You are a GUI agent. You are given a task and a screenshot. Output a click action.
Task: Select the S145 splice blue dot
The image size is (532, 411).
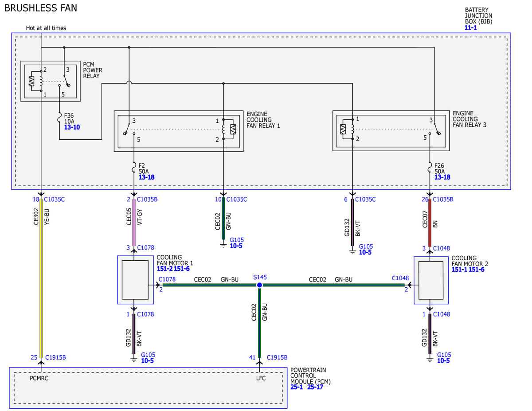tap(260, 285)
